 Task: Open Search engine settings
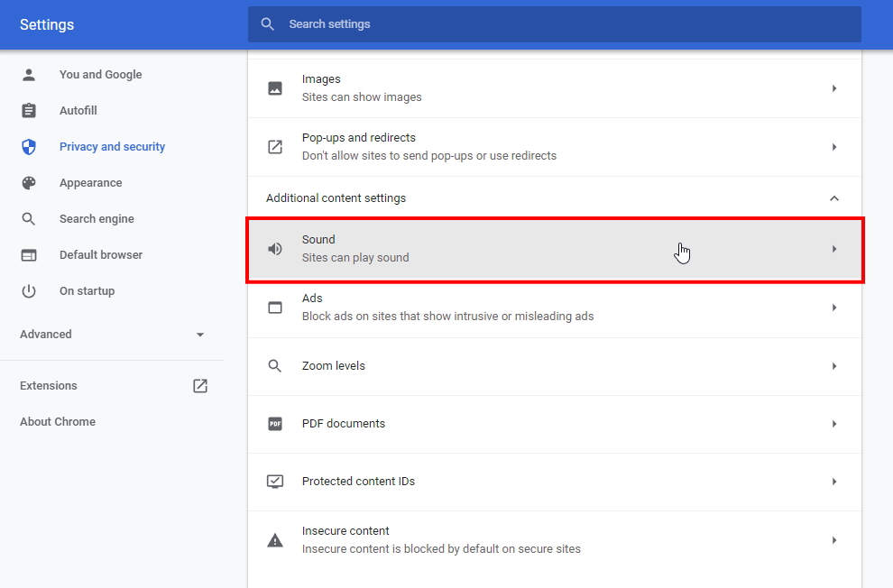(x=97, y=219)
